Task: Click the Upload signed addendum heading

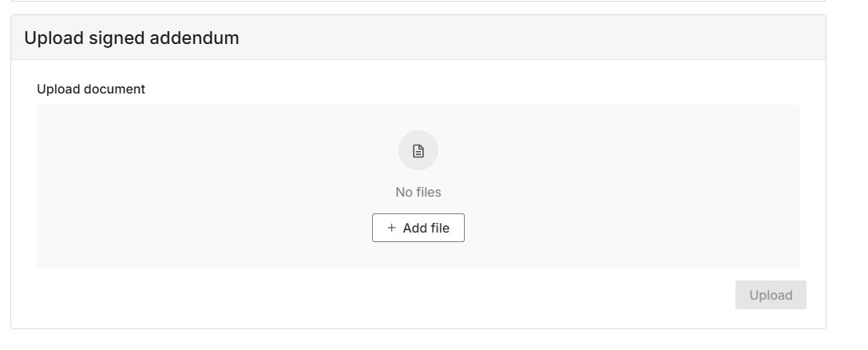Action: [132, 38]
